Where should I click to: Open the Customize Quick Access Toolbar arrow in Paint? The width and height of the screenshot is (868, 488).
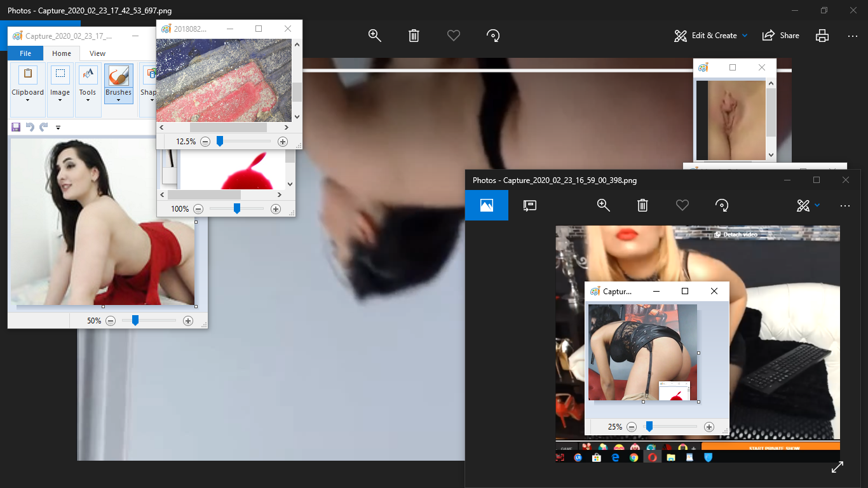pyautogui.click(x=58, y=128)
